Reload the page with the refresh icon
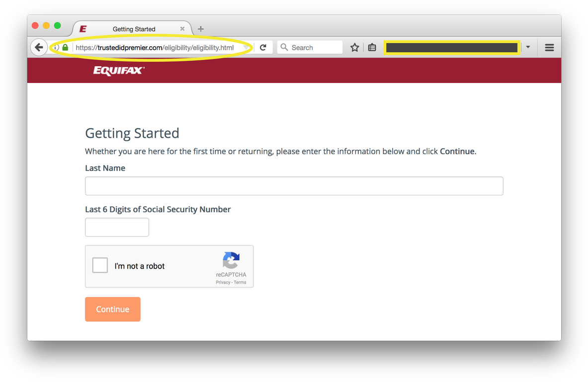 [x=263, y=48]
